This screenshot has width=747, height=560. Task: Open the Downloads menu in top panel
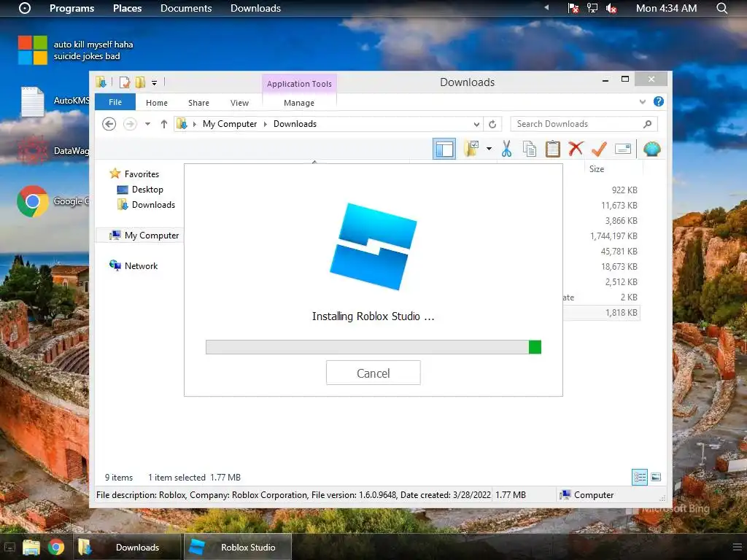click(x=255, y=8)
